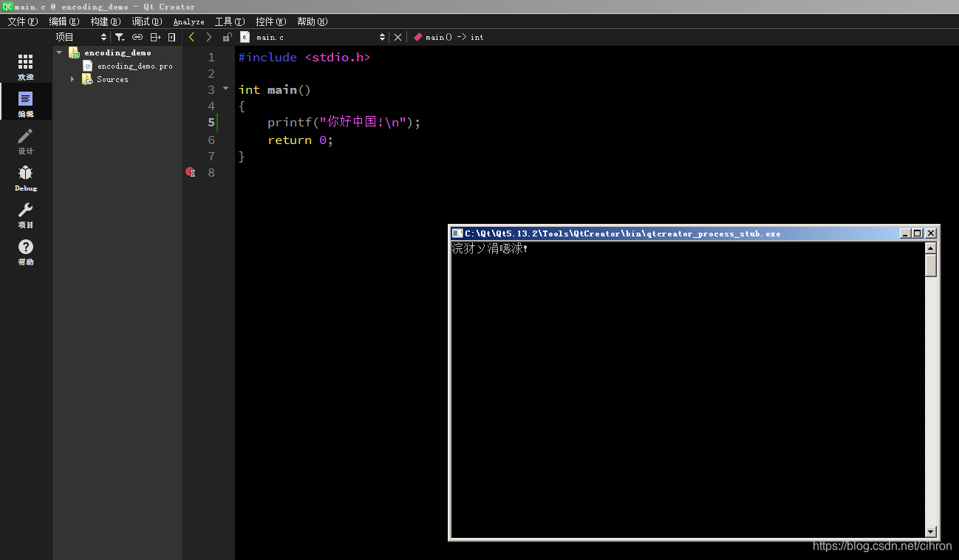Click the Sources folder icon
959x560 pixels.
tap(87, 79)
